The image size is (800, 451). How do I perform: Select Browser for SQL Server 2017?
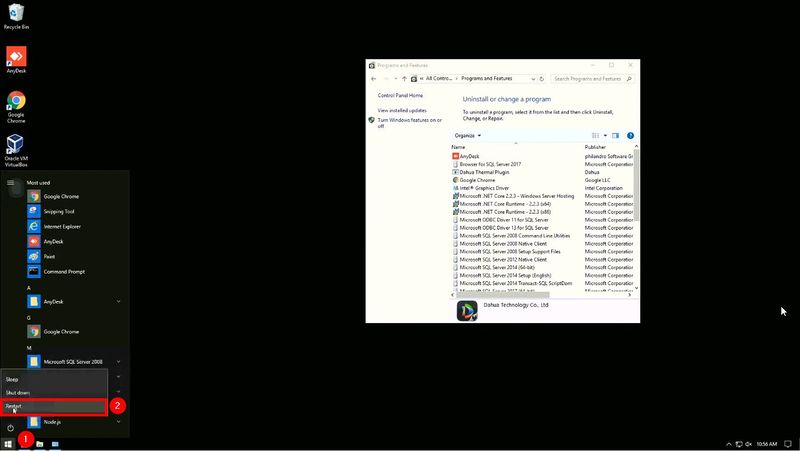(490, 164)
